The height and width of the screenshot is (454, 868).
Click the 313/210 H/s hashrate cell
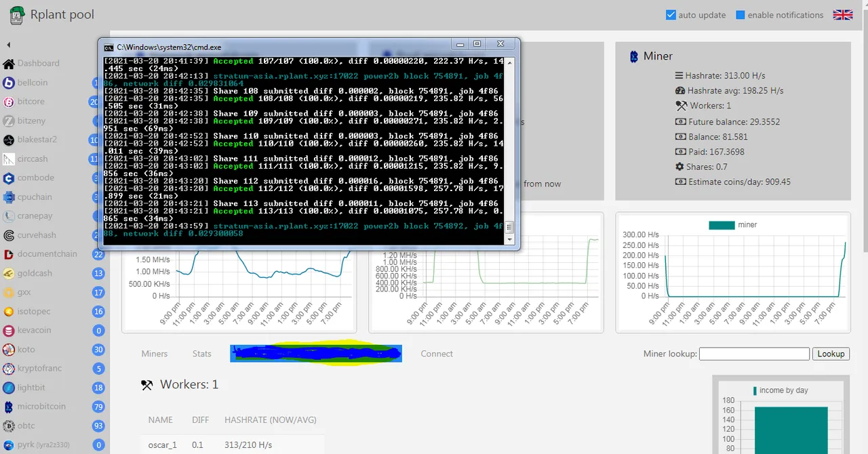248,445
